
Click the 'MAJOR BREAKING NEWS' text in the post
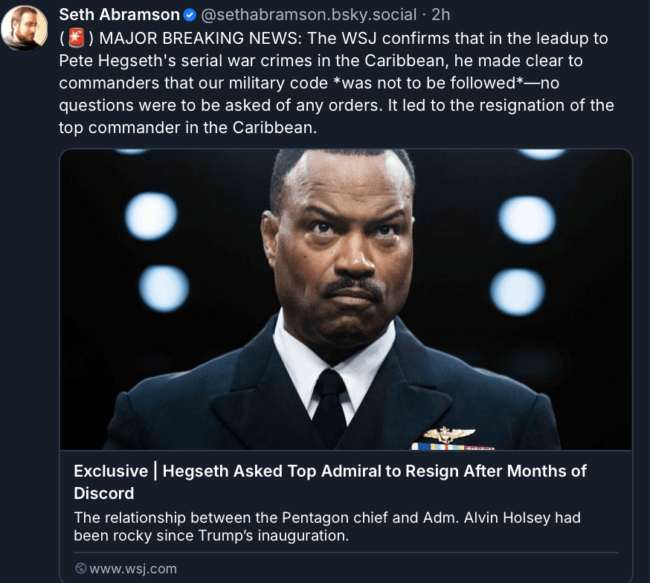[x=199, y=38]
